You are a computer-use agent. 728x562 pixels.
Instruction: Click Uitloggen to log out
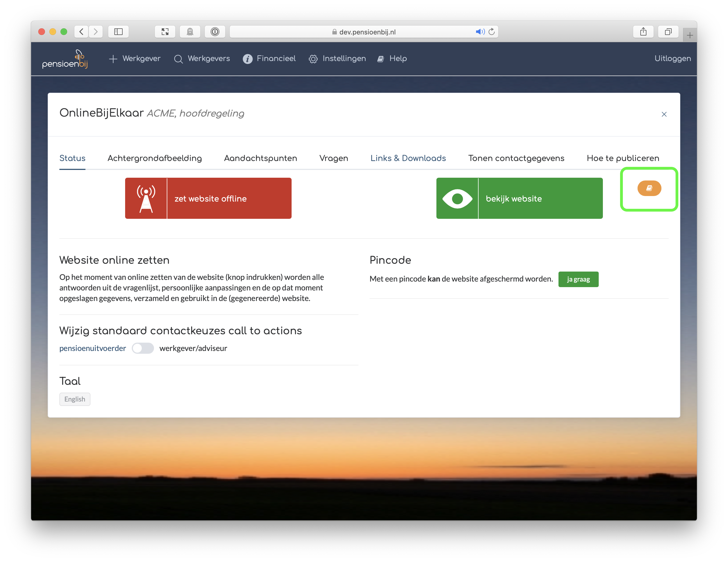tap(672, 59)
